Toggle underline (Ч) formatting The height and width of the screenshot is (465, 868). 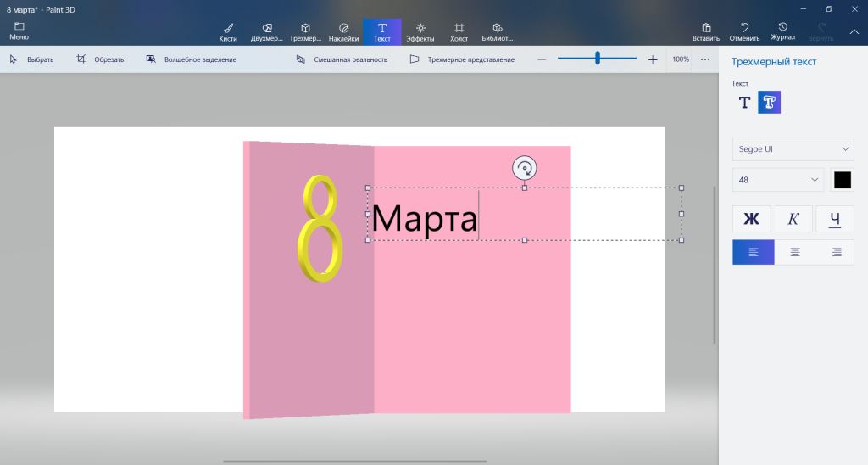(835, 219)
